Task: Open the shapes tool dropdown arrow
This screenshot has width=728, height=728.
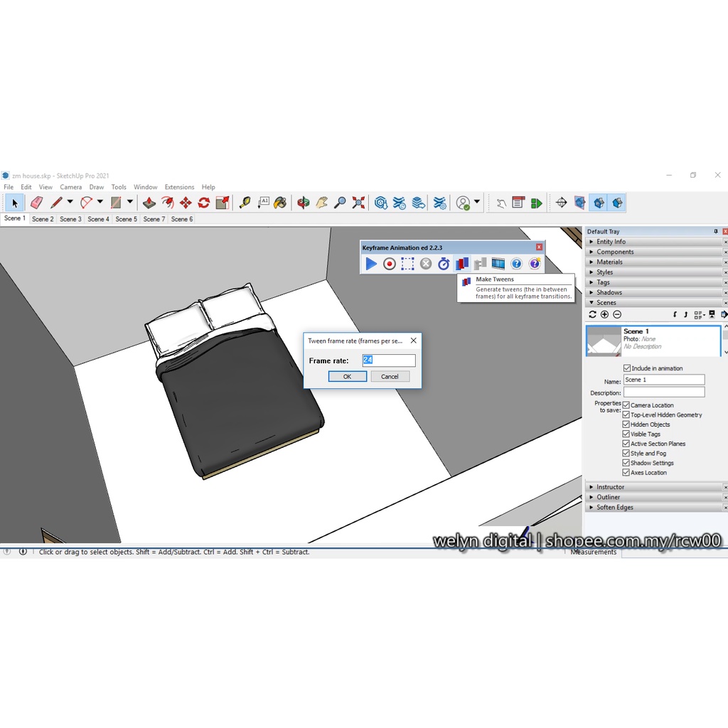Action: (x=129, y=203)
